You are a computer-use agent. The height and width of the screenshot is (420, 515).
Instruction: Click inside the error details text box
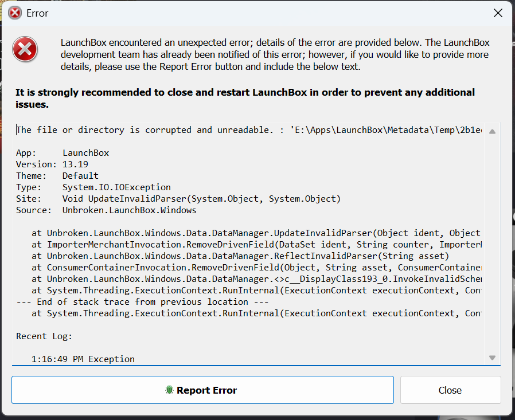point(248,244)
